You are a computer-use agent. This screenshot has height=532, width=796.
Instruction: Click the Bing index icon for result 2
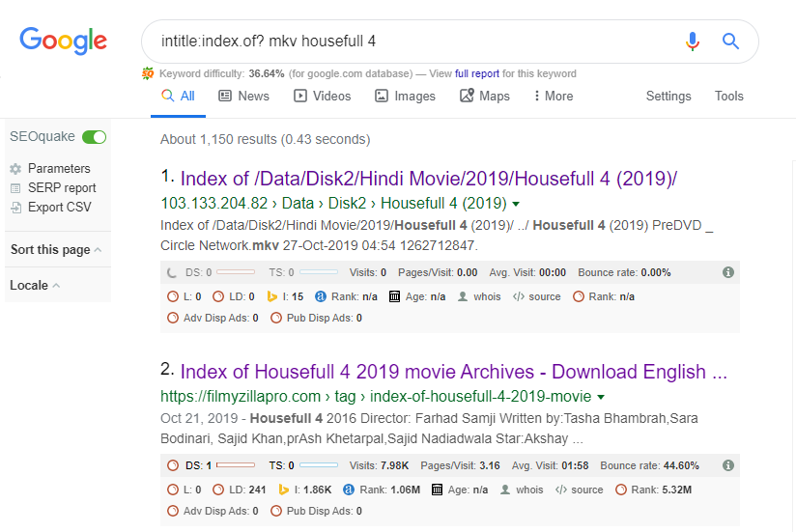click(x=284, y=490)
